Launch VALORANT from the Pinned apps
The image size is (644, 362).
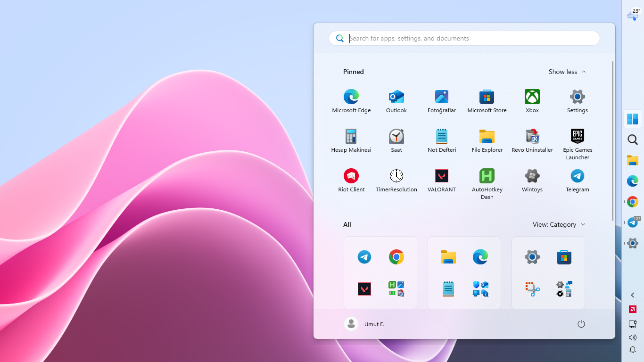point(442,180)
